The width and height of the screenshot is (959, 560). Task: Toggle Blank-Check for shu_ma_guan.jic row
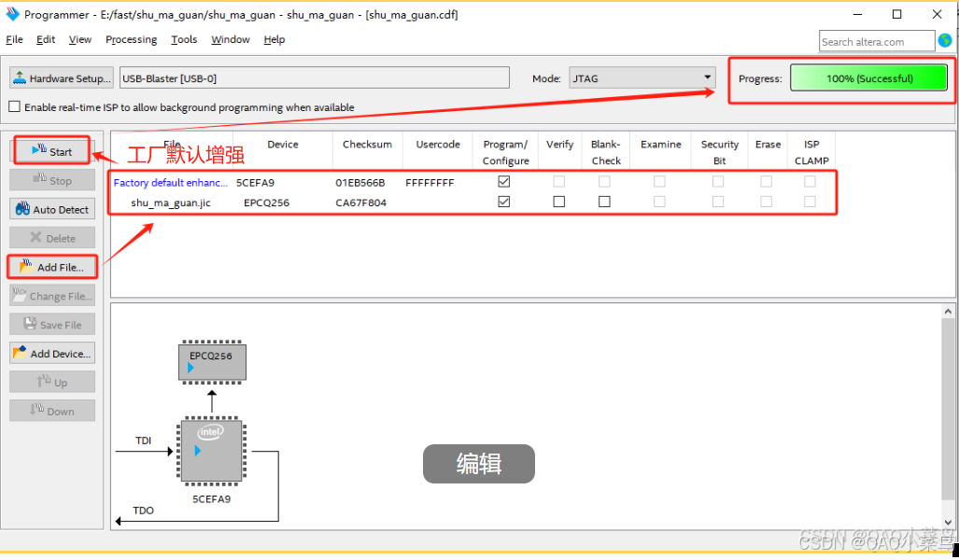click(604, 202)
